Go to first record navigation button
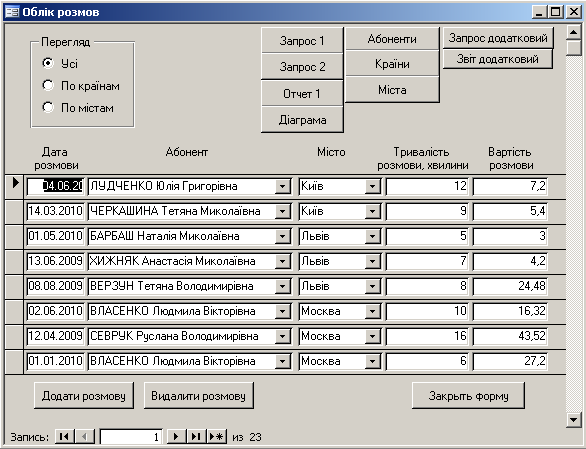 pos(64,436)
